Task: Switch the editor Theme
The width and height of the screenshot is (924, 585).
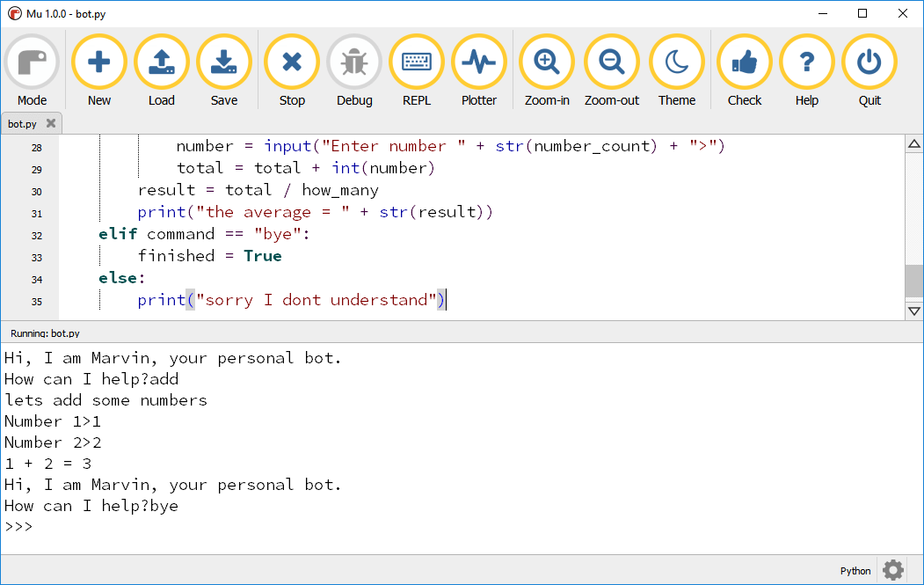Action: point(676,62)
